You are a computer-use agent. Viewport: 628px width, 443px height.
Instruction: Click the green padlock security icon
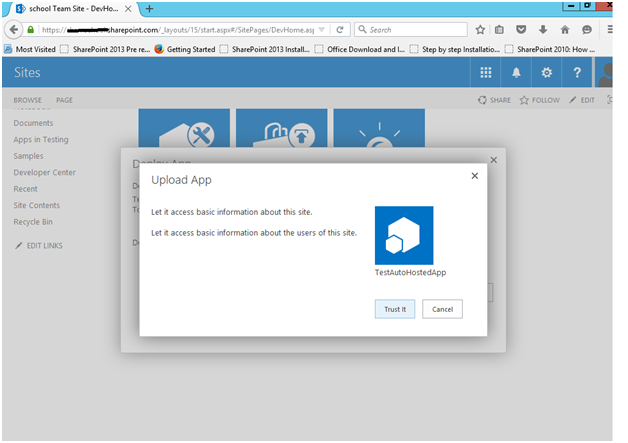30,30
